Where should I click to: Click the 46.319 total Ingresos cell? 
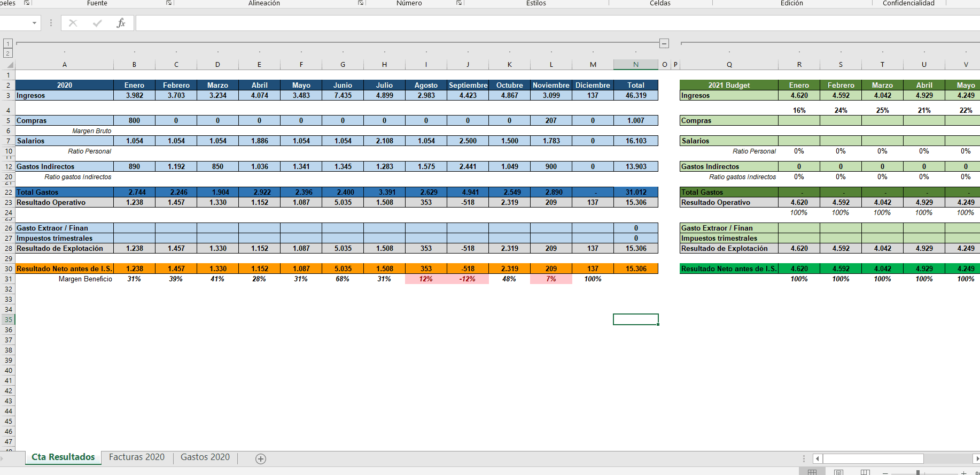pyautogui.click(x=636, y=95)
